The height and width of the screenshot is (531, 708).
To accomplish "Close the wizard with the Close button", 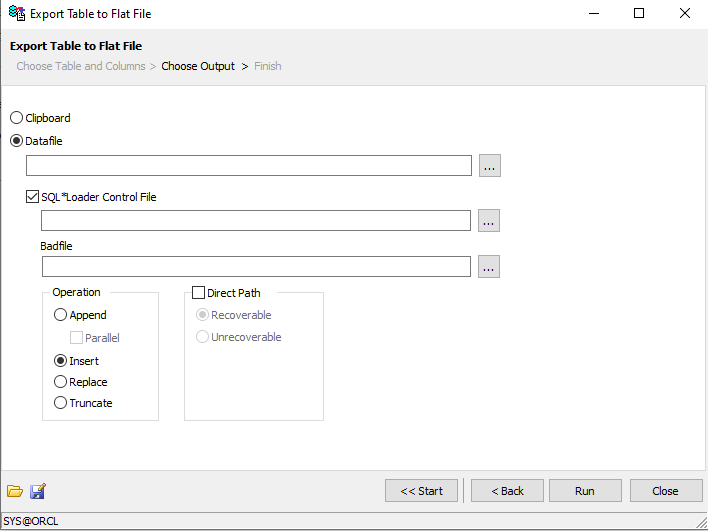I will 666,491.
